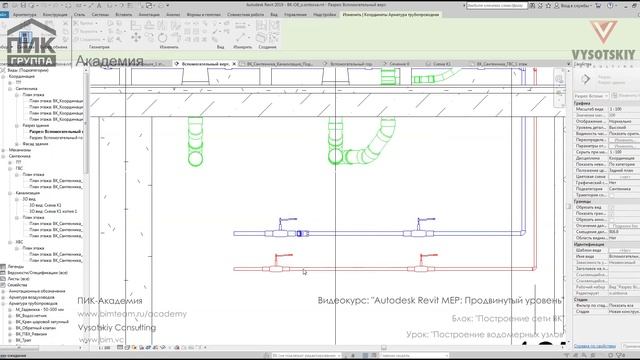The image size is (640, 360).
Task: Open the Системы ribbon tab
Action: pyautogui.click(x=100, y=14)
